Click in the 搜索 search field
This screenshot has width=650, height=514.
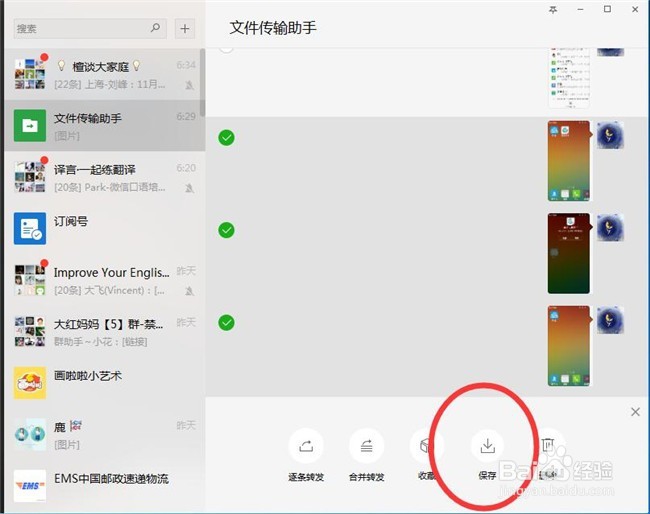90,28
